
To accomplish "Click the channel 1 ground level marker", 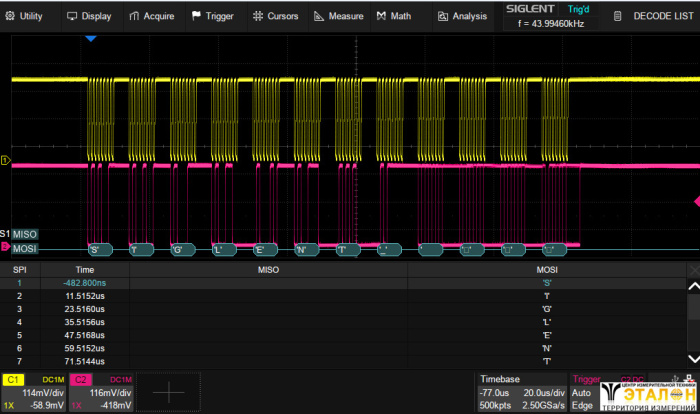I will [5, 160].
